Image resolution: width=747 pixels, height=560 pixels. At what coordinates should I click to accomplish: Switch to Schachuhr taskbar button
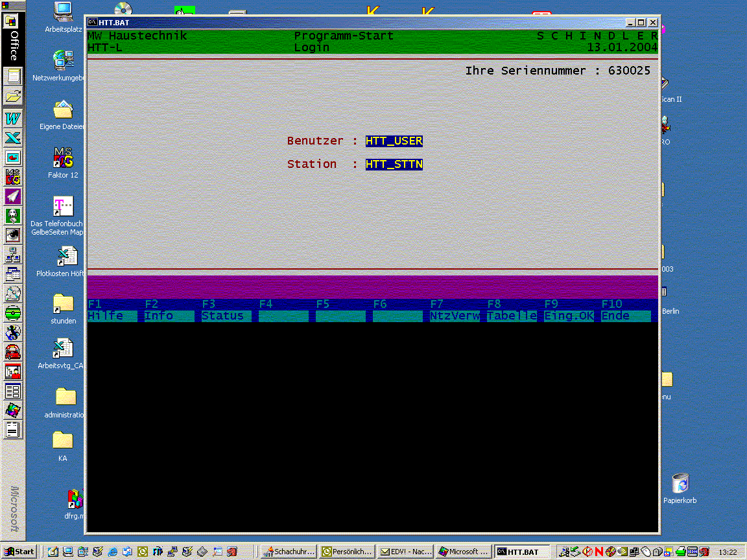click(289, 552)
